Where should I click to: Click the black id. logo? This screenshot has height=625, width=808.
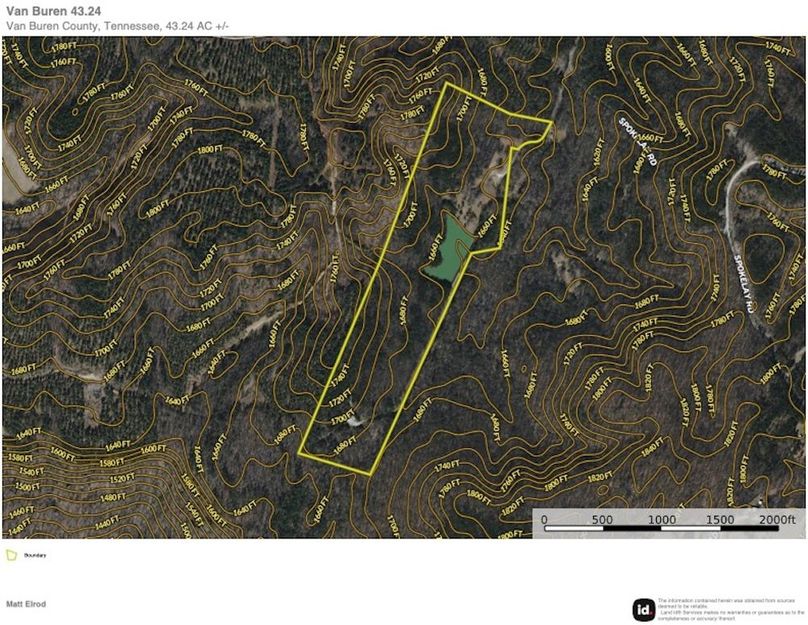pos(644,609)
